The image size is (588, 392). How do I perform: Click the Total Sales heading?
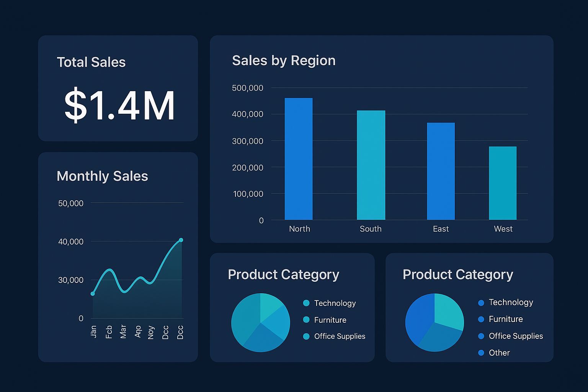[x=91, y=62]
